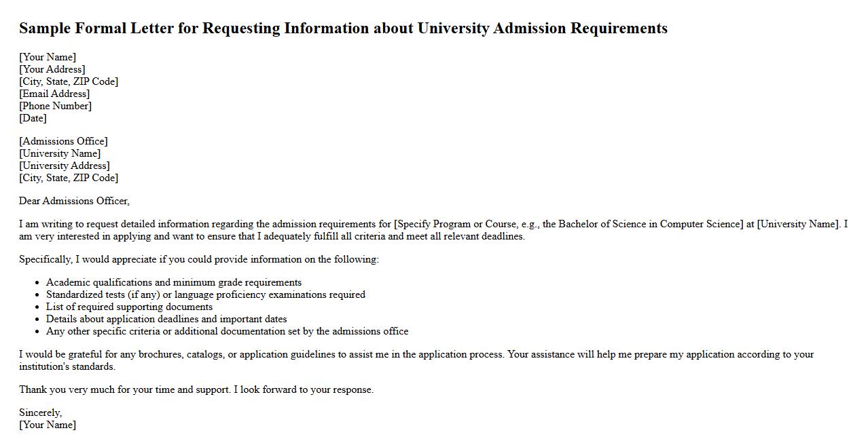Click the 'Sincerely,' sign-off line
Viewport: 868px width, 441px height.
point(40,413)
